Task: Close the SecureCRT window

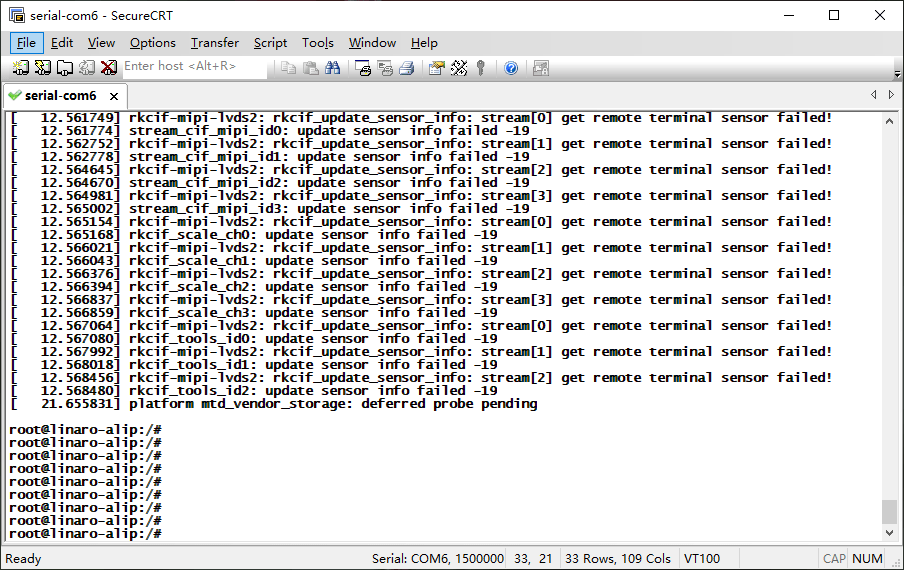Action: point(880,16)
